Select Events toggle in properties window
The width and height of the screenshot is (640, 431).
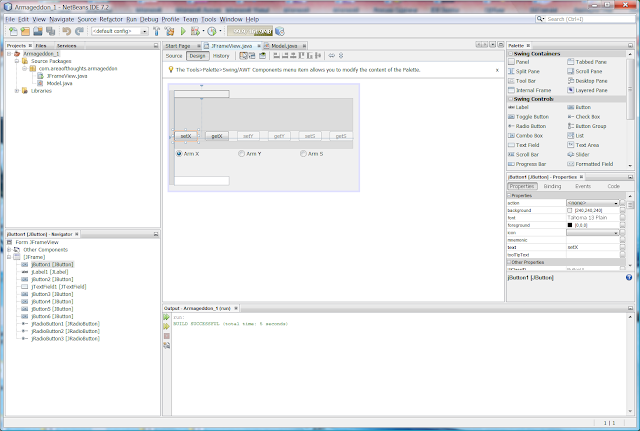pyautogui.click(x=583, y=186)
